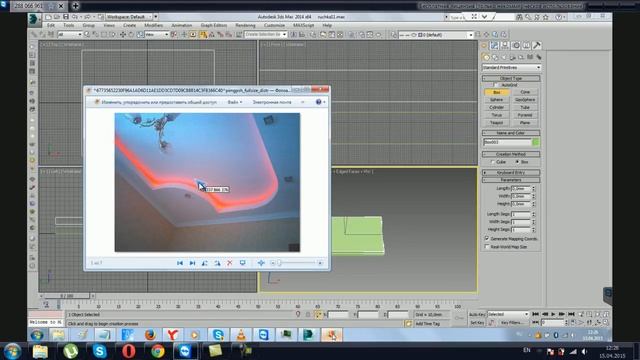Screen dimensions: 640x360
Task: Open the photo viewer Файл menu
Action: click(x=235, y=102)
